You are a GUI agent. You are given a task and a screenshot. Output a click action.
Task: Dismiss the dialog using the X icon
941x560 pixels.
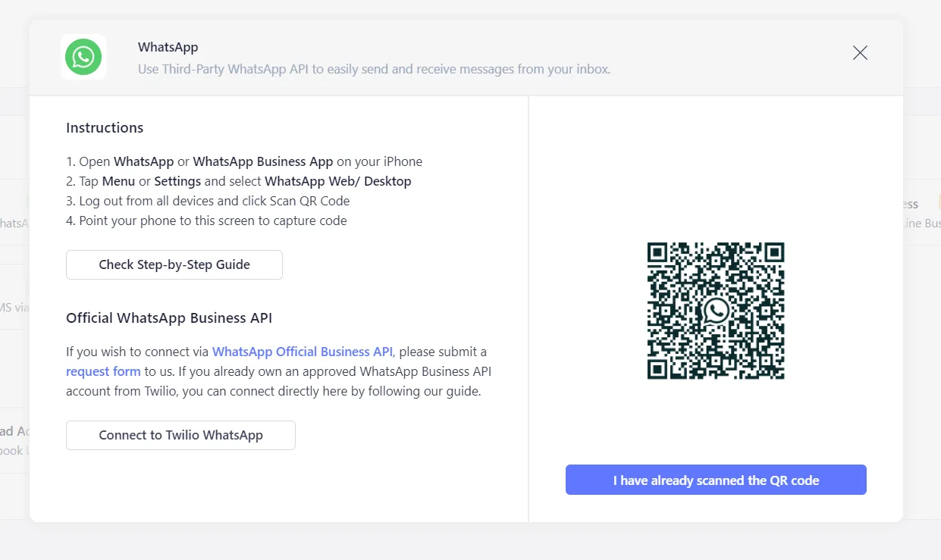click(859, 52)
